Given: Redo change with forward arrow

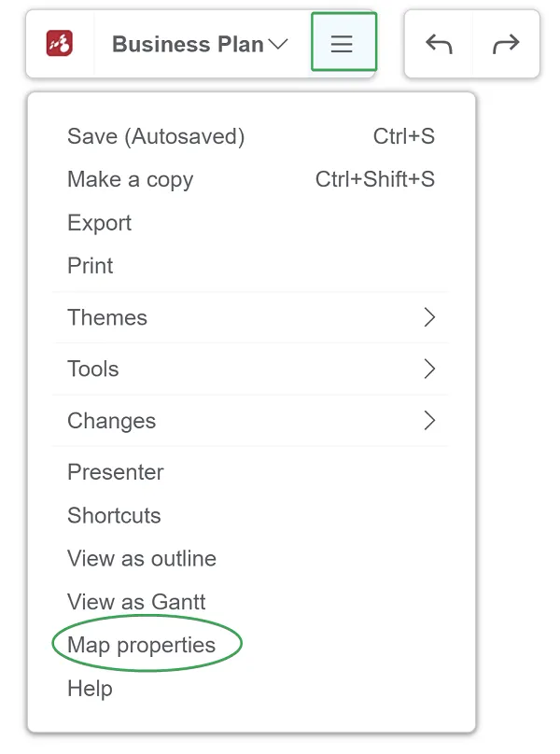Looking at the screenshot, I should coord(506,44).
